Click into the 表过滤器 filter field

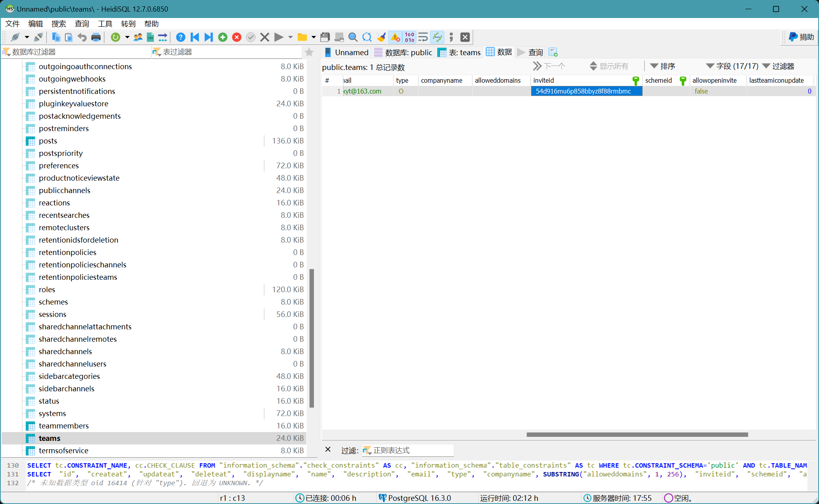pyautogui.click(x=227, y=52)
